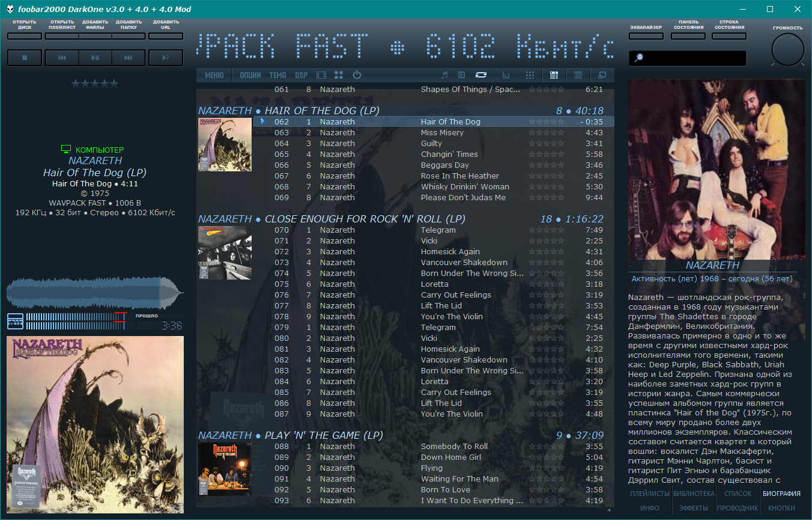Viewport: 812px width, 520px height.
Task: Click the Nazareth band photo
Action: (717, 169)
